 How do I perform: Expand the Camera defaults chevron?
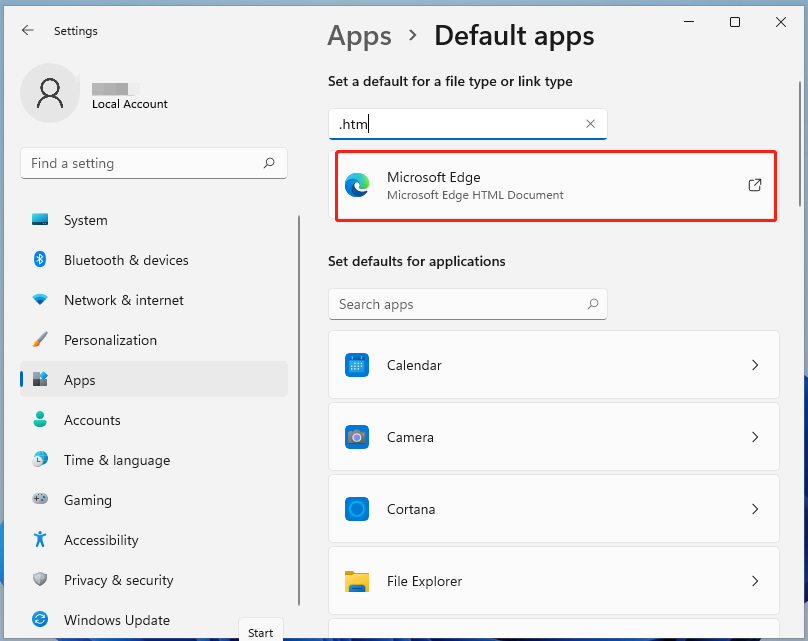(755, 437)
